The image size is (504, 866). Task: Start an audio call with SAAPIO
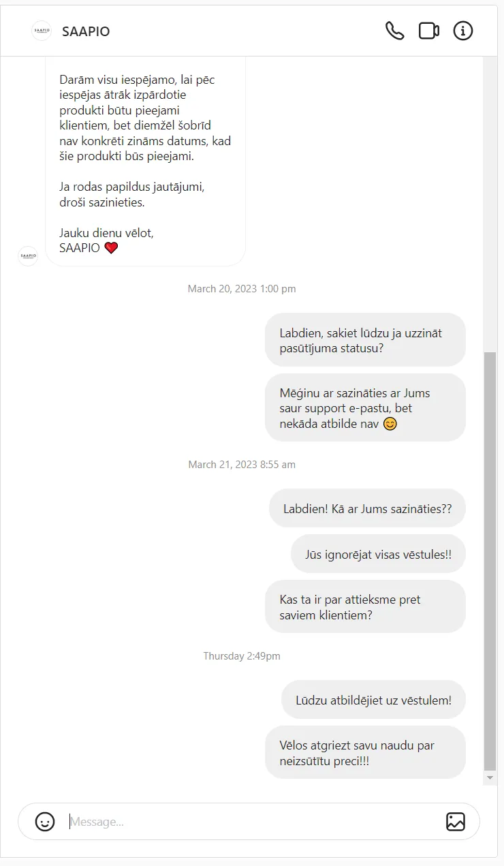[x=394, y=31]
